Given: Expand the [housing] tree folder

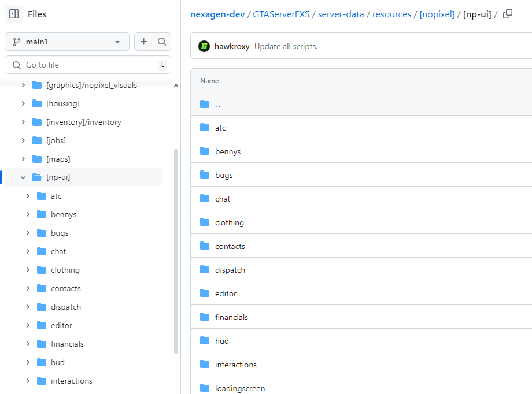Looking at the screenshot, I should (23, 103).
